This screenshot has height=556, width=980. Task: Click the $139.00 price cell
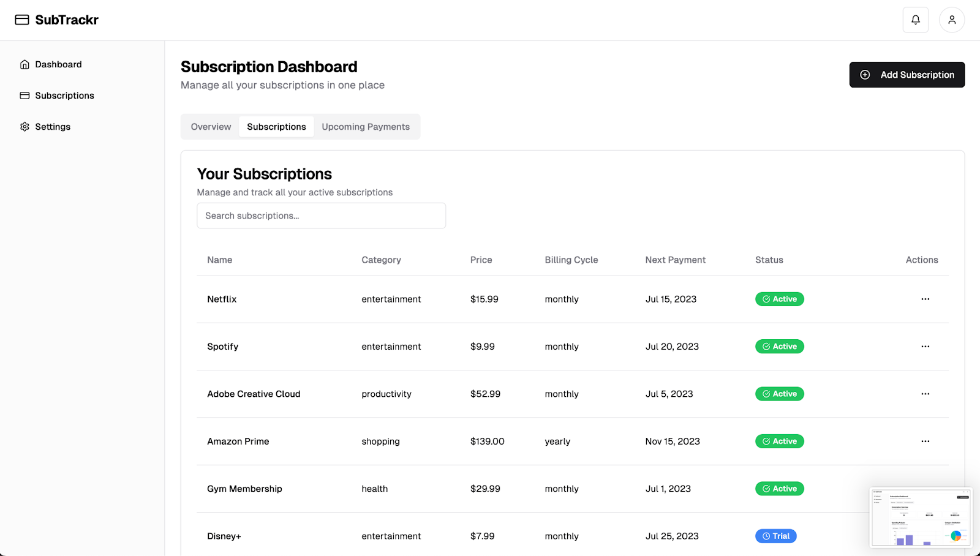point(487,441)
